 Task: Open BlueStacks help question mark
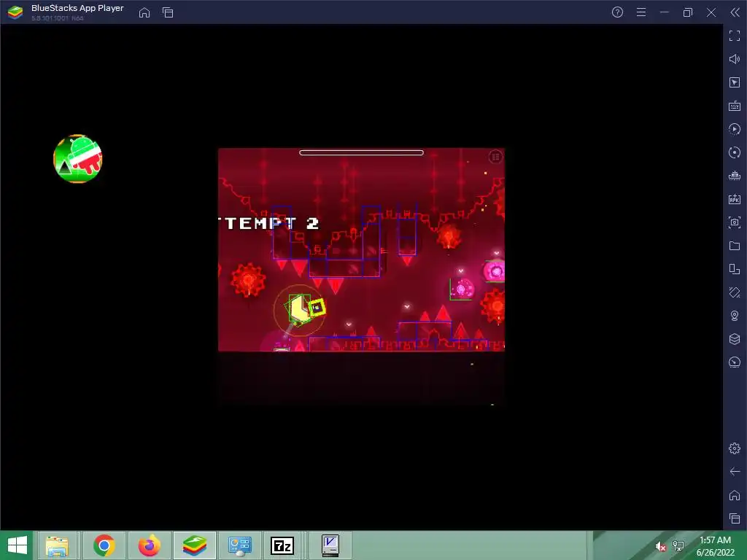click(617, 12)
